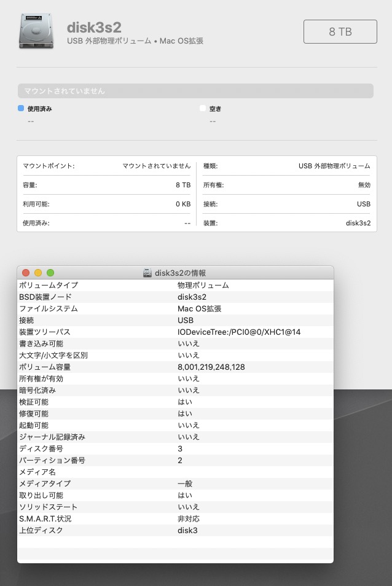Click the 装置 value disk3s2 in summary table

tap(358, 223)
